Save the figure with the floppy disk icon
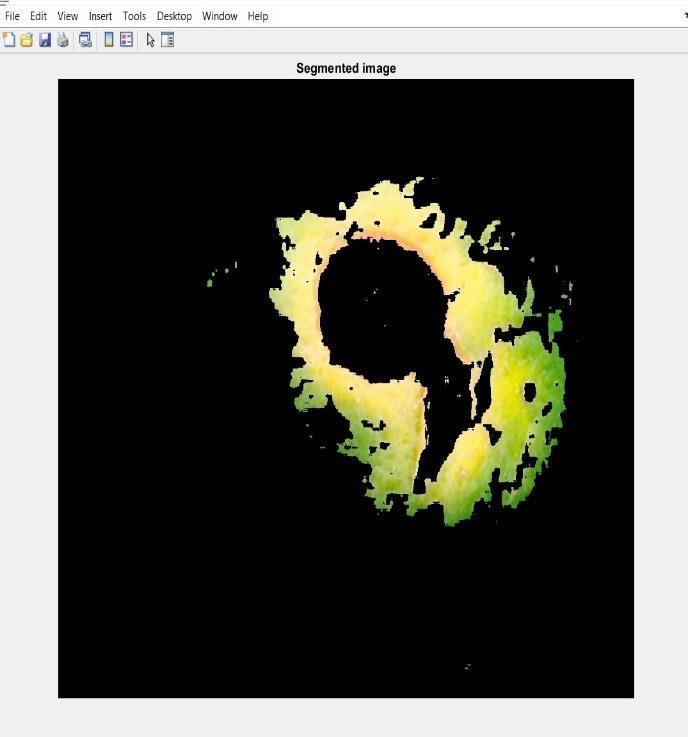This screenshot has height=737, width=688. point(45,40)
